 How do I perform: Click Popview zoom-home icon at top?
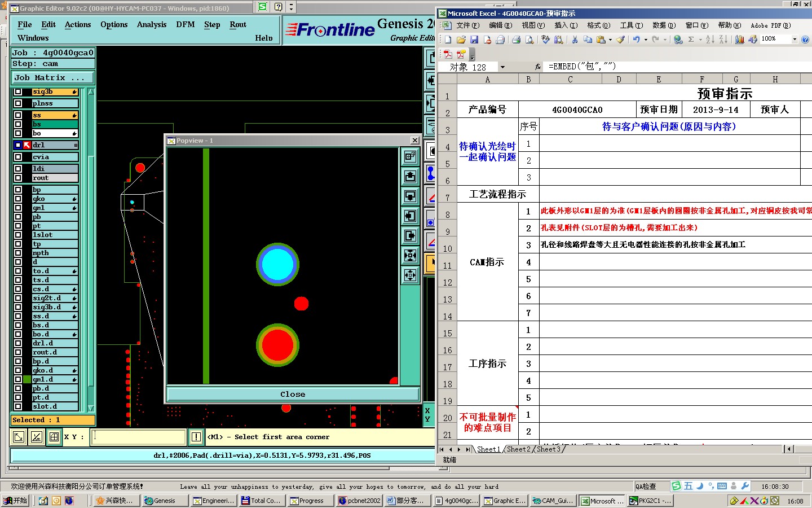(411, 156)
